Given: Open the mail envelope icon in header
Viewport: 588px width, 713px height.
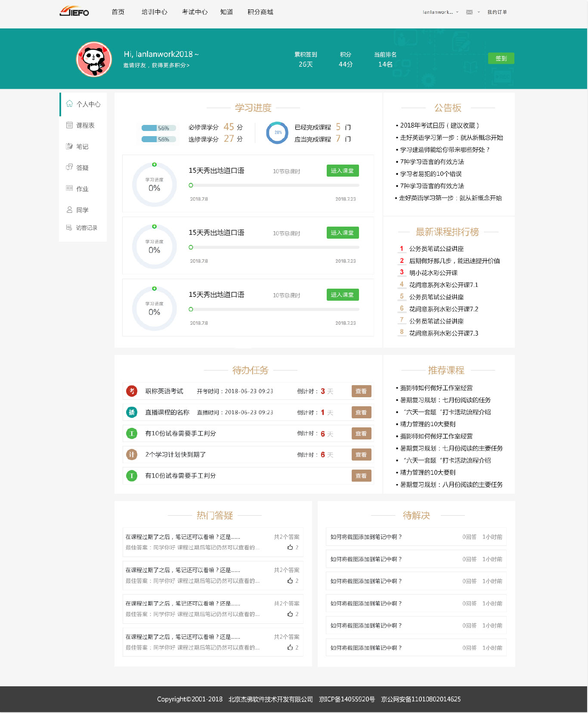Looking at the screenshot, I should pyautogui.click(x=469, y=12).
